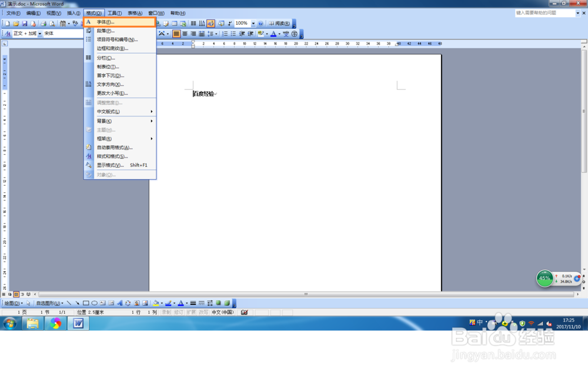The image size is (588, 375).
Task: Click the align right icon
Action: 193,34
